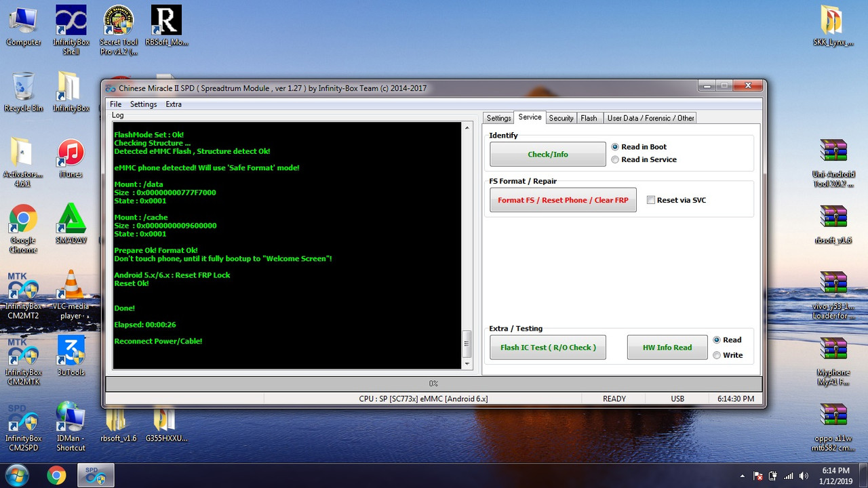Open Uni-Android Tool archive icon
Screen dimensions: 868x488
[x=833, y=163]
